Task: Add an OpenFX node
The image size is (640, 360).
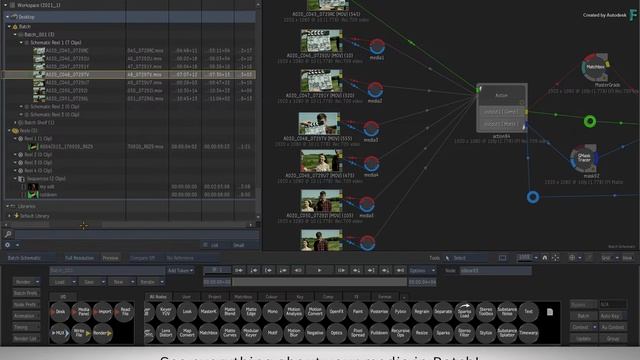Action: click(336, 311)
